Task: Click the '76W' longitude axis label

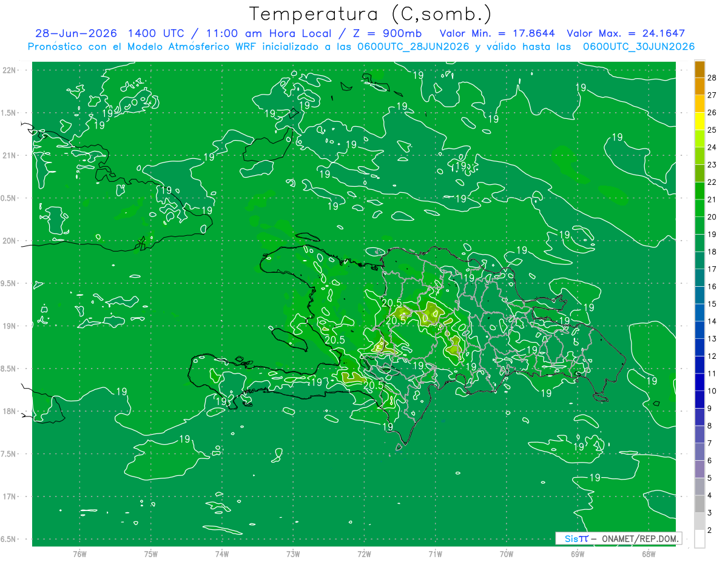Action: [79, 554]
